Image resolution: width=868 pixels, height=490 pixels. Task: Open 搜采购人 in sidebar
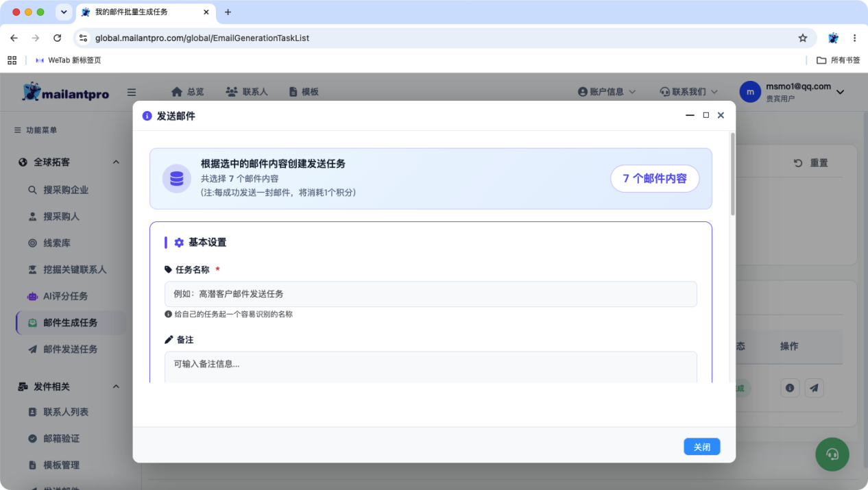(x=61, y=217)
